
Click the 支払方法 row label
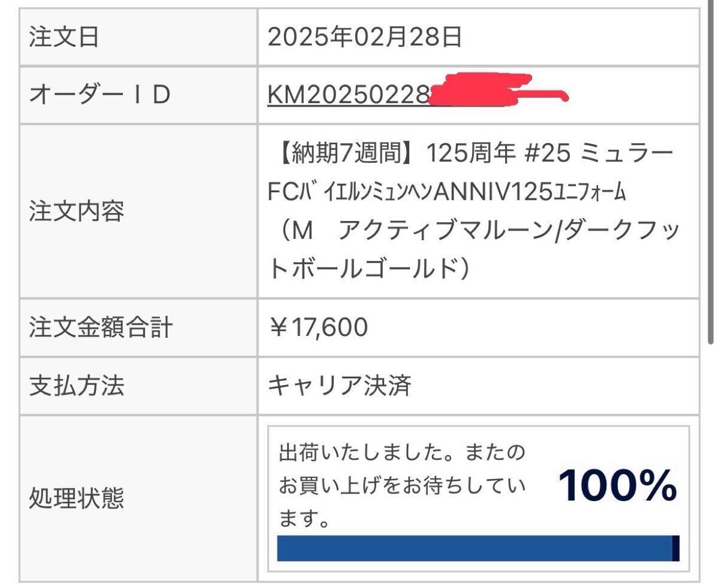pos(77,386)
